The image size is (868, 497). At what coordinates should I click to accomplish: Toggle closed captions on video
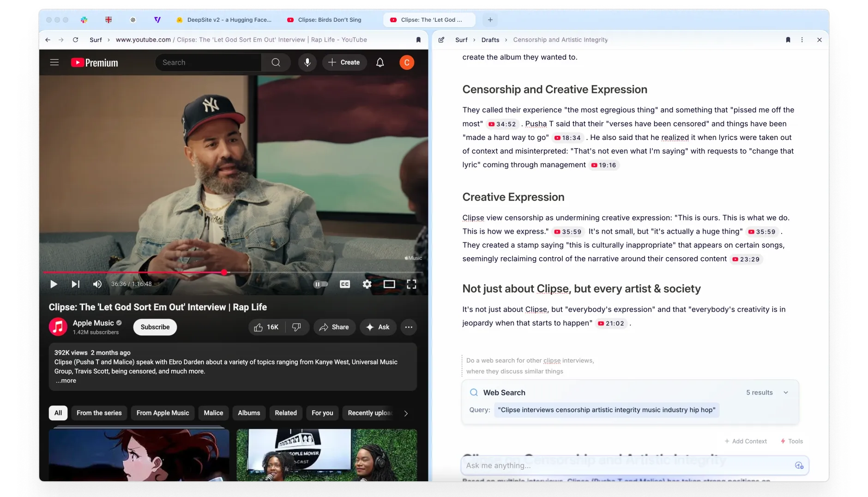pyautogui.click(x=345, y=284)
